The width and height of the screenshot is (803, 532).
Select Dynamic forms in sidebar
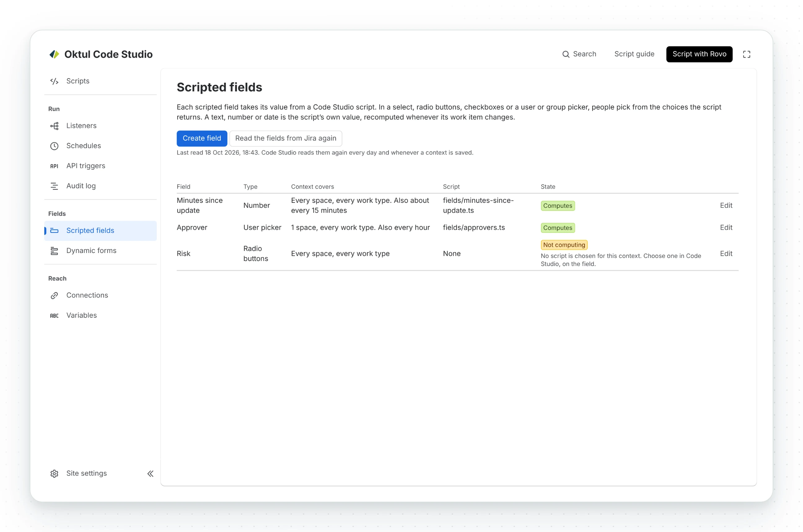[x=100, y=251]
